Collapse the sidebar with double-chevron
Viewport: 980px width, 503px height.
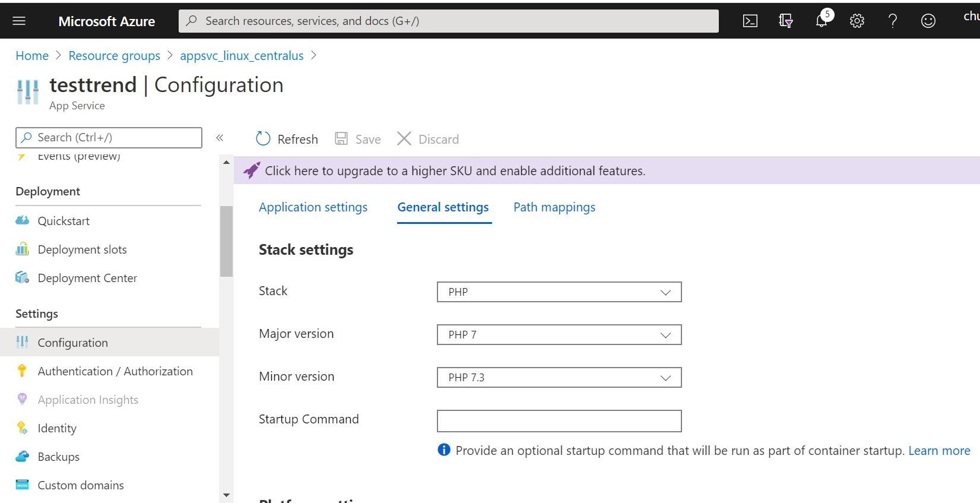(220, 138)
